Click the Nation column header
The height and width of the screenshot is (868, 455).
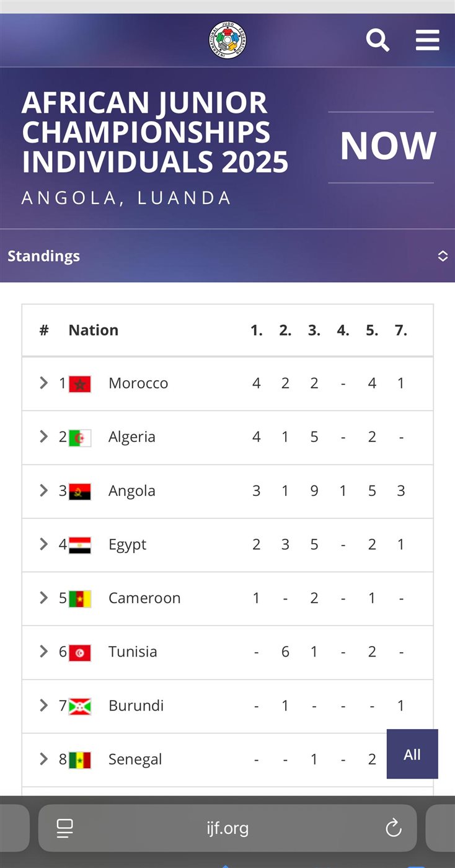click(94, 330)
